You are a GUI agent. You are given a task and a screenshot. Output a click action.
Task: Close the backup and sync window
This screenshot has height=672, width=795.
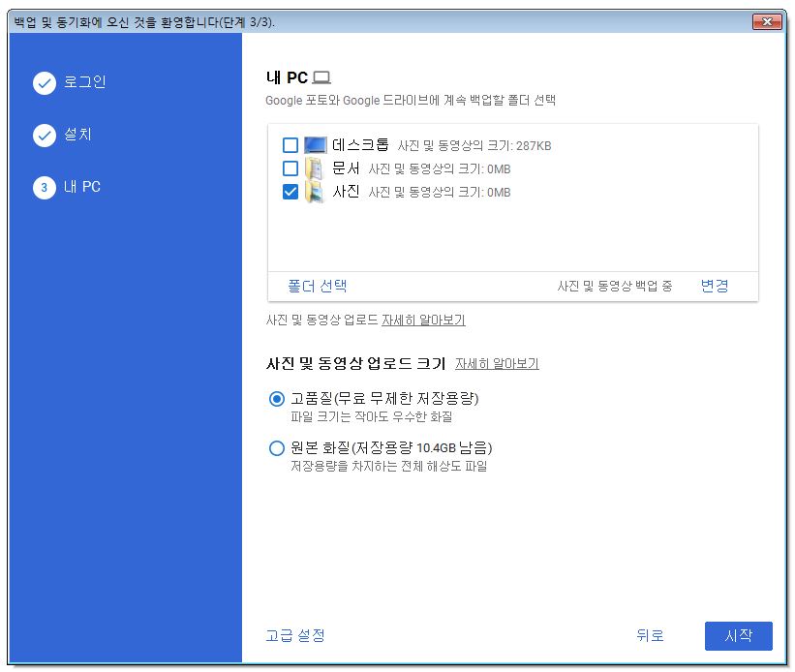(767, 22)
